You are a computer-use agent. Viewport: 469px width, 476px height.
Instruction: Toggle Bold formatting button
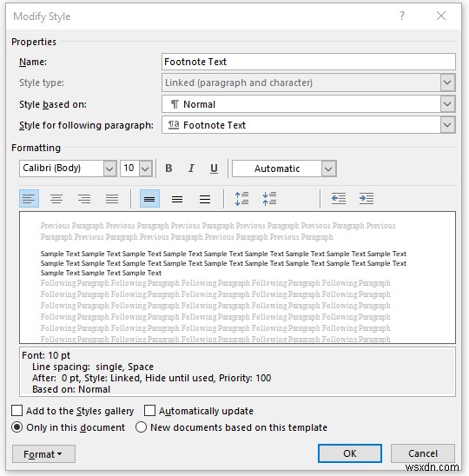coord(168,169)
